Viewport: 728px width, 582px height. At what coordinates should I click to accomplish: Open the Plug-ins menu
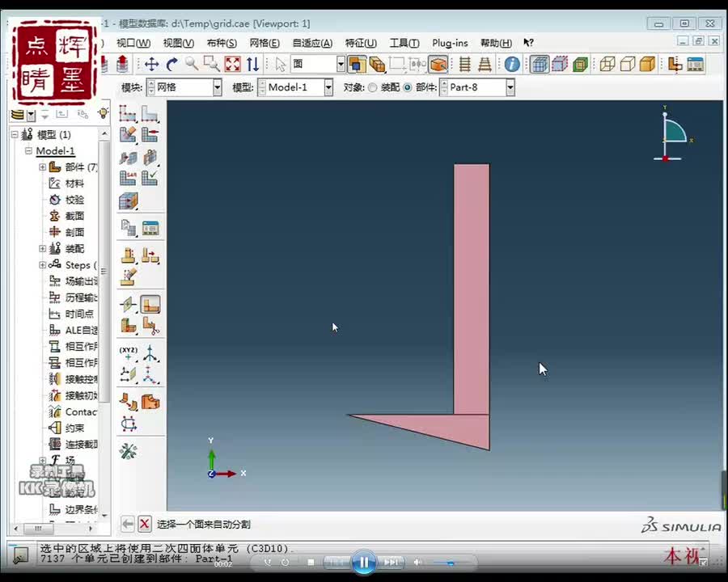[450, 43]
